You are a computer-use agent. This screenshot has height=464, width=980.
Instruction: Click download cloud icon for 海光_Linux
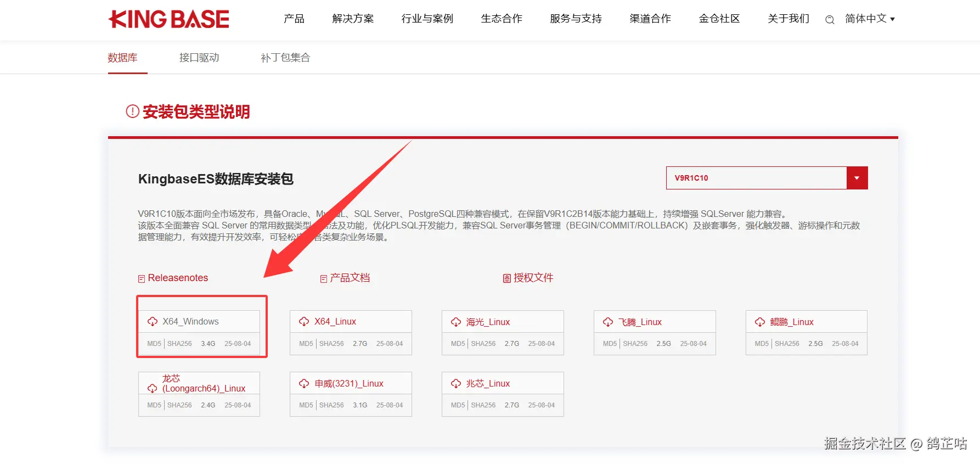456,322
